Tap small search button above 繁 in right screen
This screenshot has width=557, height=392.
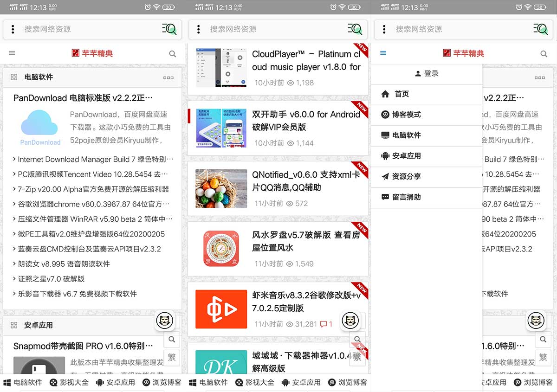pyautogui.click(x=543, y=340)
